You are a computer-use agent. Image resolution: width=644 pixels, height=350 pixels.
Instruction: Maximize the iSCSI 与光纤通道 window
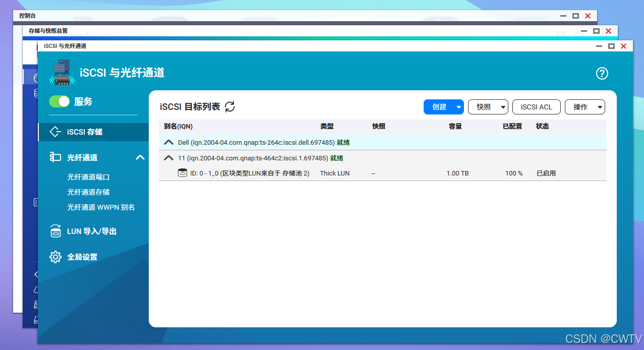[x=611, y=46]
